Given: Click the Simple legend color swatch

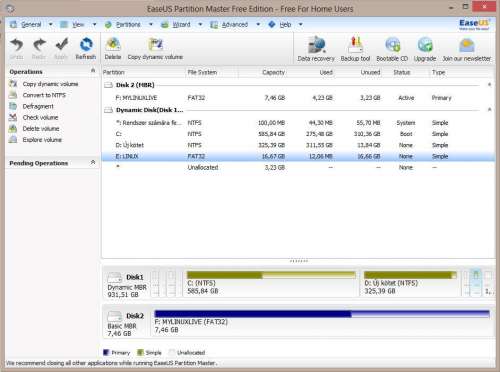Looking at the screenshot, I should [x=140, y=352].
